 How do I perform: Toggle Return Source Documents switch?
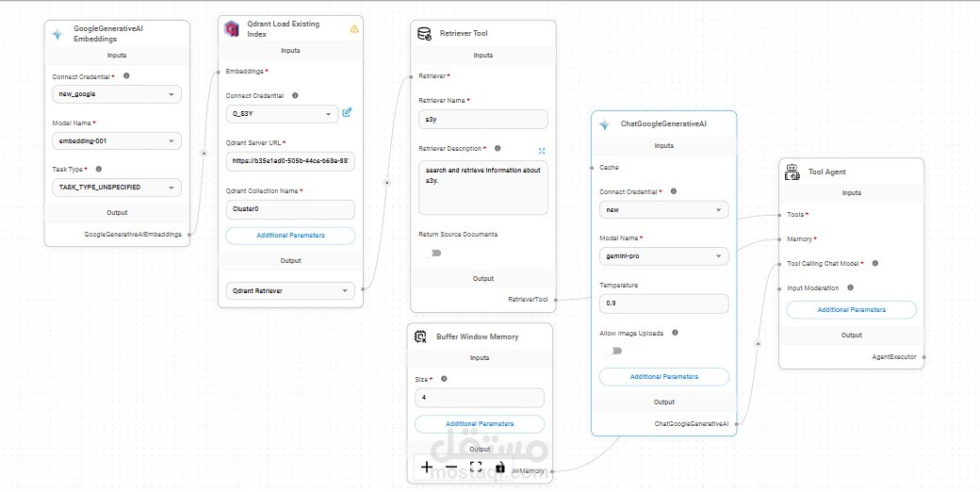[433, 254]
